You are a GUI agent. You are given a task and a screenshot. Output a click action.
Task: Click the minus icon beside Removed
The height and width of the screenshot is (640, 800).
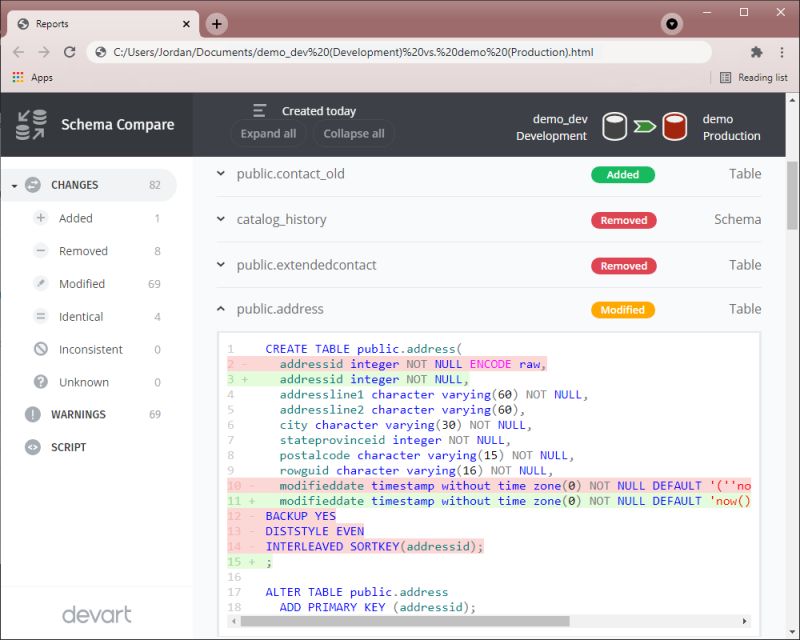click(40, 251)
